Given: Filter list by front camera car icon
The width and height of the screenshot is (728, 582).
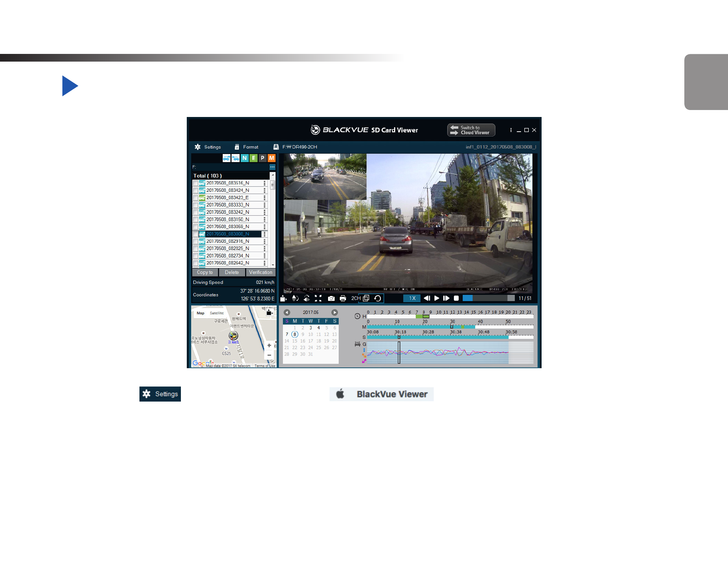Looking at the screenshot, I should [226, 158].
